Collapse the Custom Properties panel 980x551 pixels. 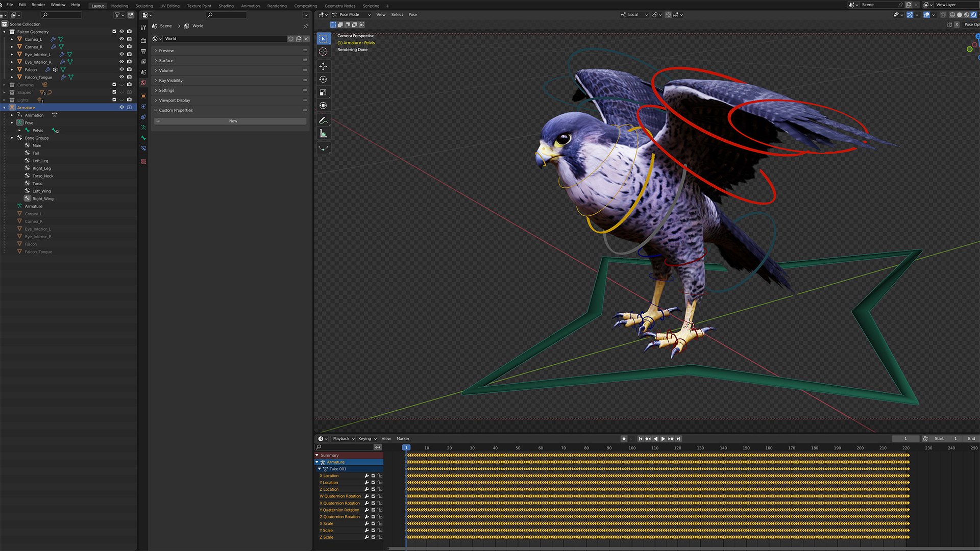231,110
